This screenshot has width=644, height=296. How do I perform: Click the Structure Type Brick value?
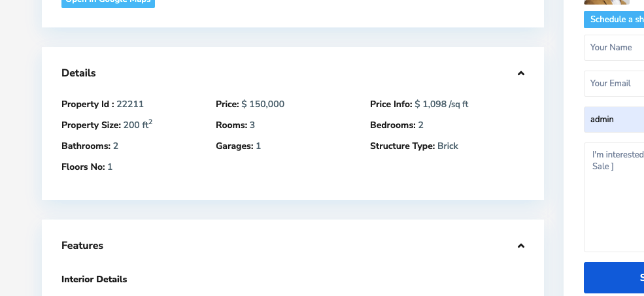point(448,146)
